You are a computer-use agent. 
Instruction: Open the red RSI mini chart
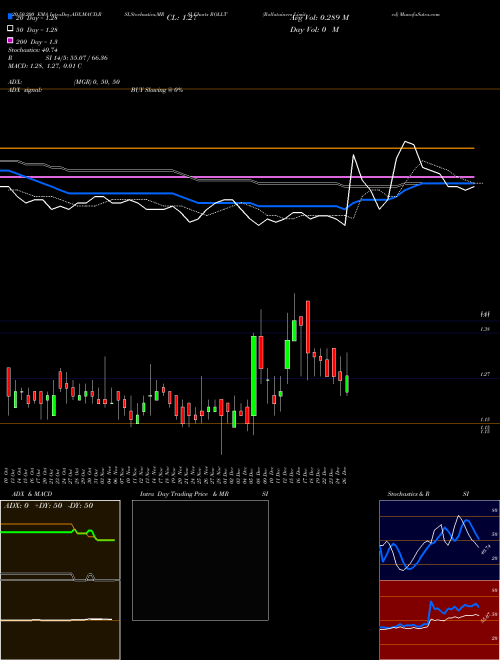[439, 620]
